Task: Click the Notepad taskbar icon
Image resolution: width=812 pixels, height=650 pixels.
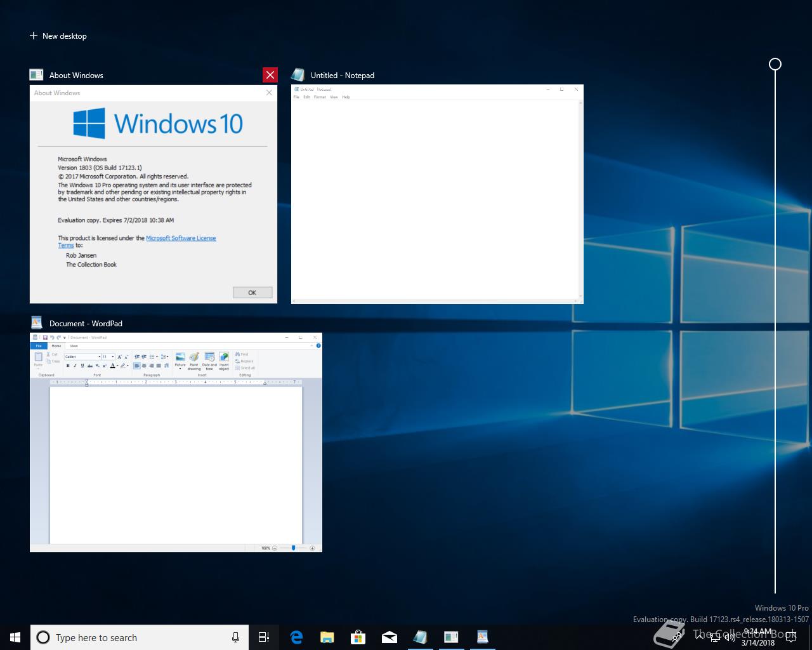Action: coord(420,637)
